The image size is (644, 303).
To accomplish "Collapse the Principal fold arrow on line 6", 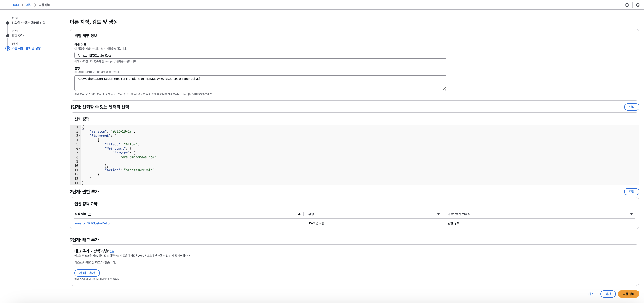I will click(x=80, y=149).
